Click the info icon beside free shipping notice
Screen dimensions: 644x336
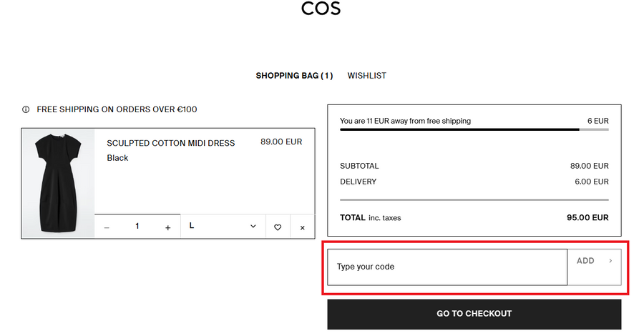click(26, 109)
